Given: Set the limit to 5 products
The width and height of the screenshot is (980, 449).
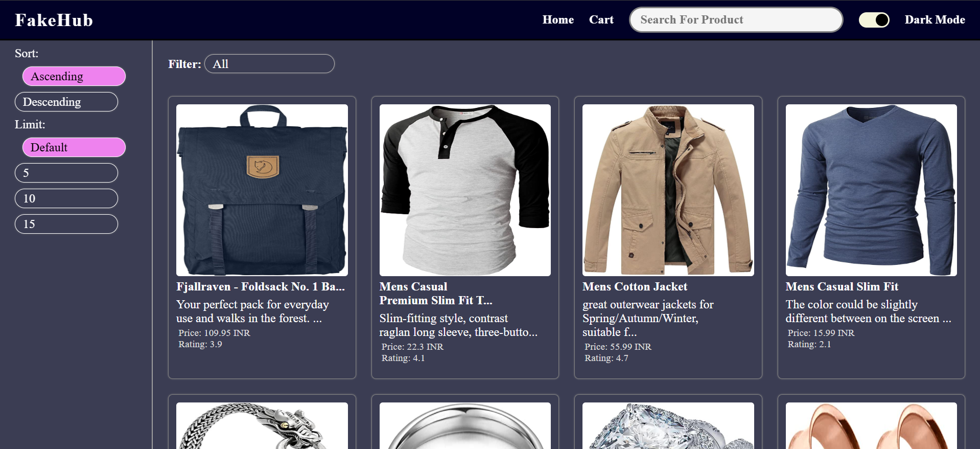Looking at the screenshot, I should pyautogui.click(x=66, y=173).
